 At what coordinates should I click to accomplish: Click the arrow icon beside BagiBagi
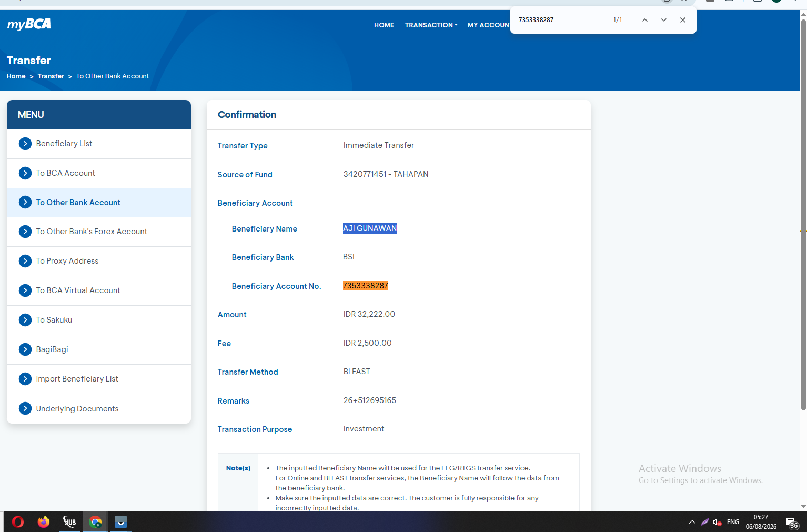tap(25, 349)
